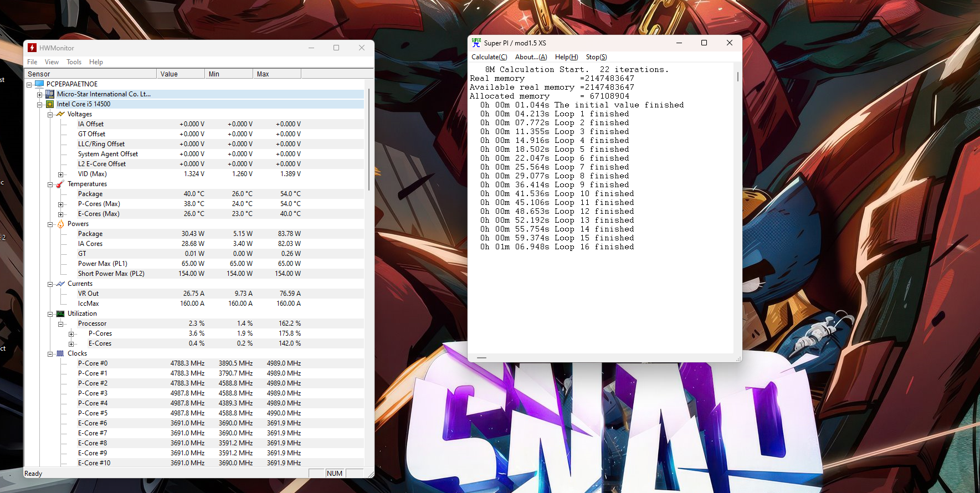Click Stop in Super PI menu bar

(x=596, y=57)
